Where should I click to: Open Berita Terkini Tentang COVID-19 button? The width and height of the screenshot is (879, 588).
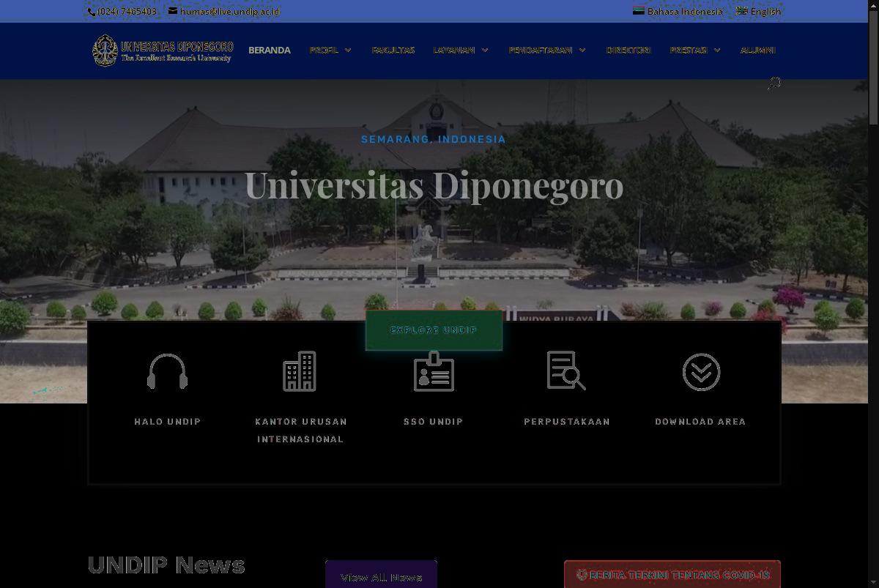click(x=672, y=575)
